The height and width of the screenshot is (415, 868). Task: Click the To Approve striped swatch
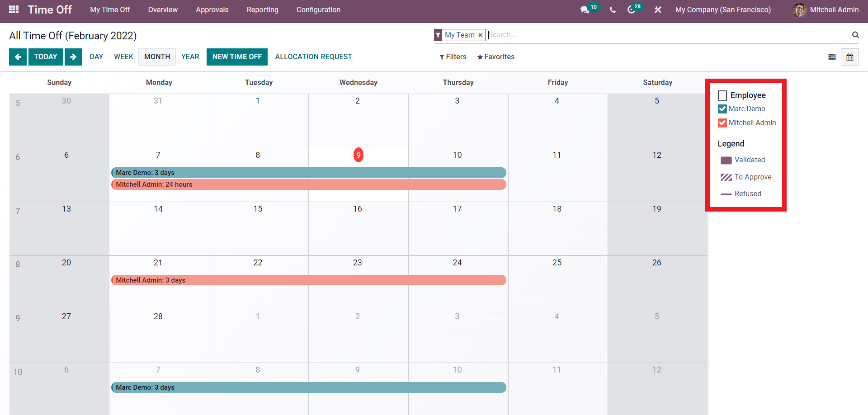(x=726, y=177)
